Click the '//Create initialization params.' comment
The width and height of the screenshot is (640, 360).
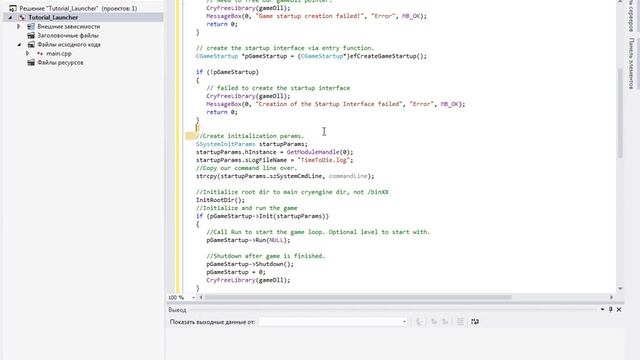pos(250,136)
